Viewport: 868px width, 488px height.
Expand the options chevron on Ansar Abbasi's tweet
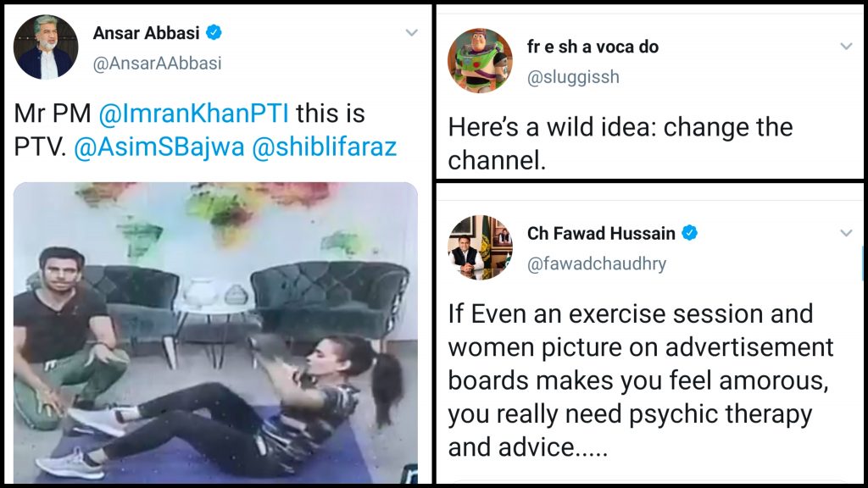coord(411,33)
